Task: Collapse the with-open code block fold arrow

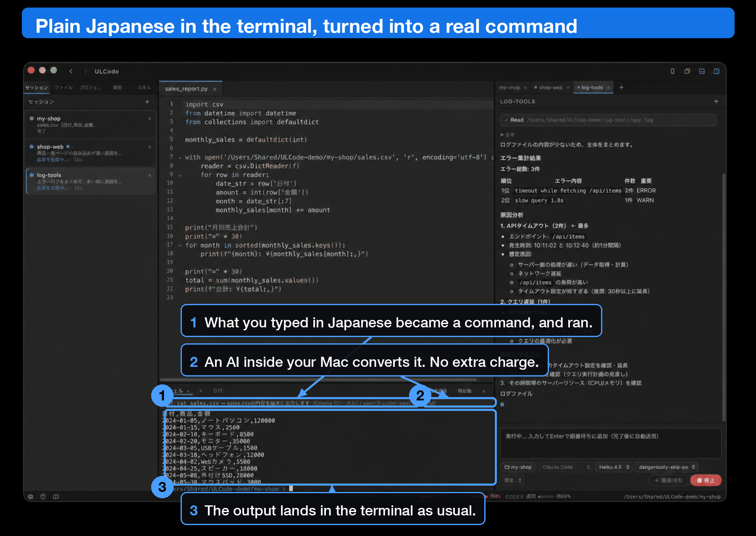Action: [x=180, y=158]
